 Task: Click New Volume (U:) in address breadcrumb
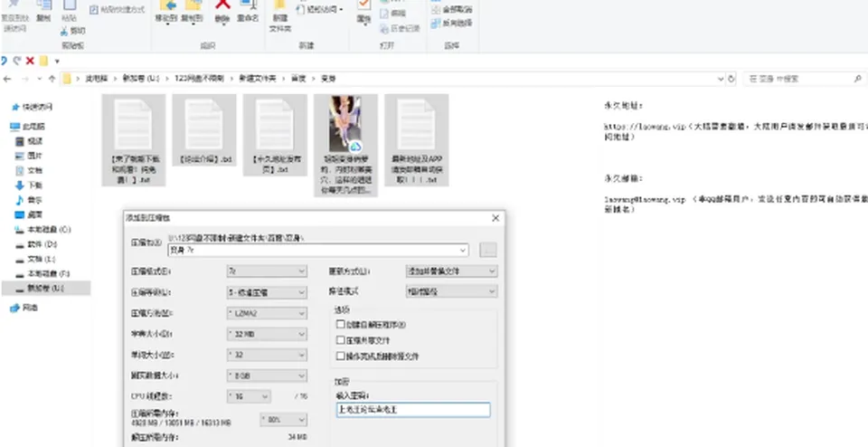click(141, 80)
